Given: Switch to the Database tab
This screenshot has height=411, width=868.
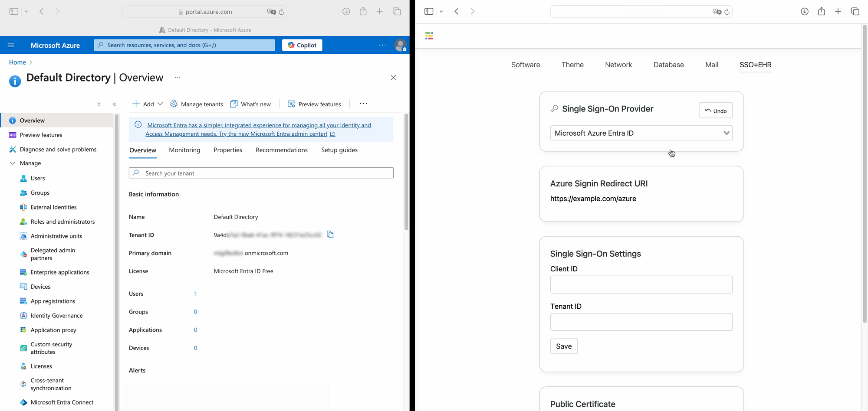Looking at the screenshot, I should click(x=669, y=65).
